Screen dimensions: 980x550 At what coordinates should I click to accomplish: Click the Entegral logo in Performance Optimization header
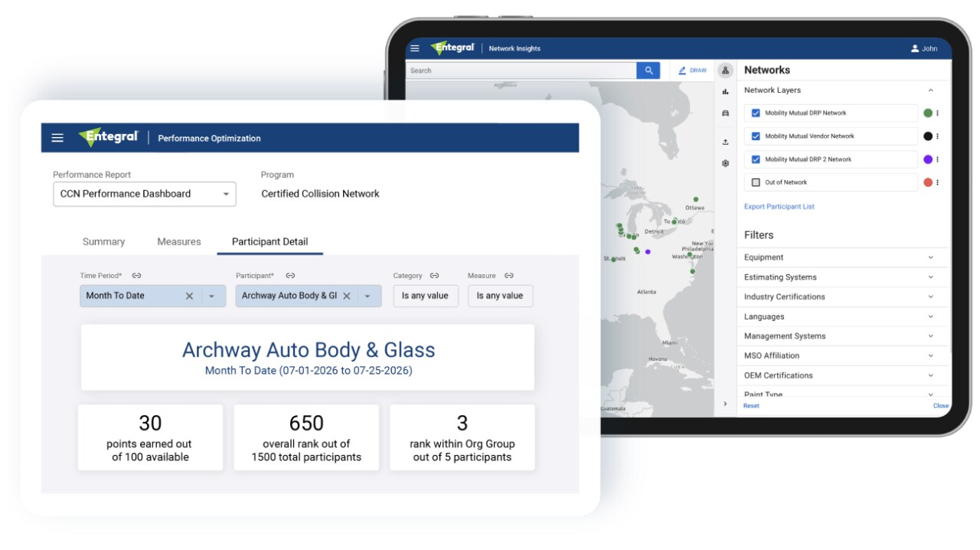pyautogui.click(x=108, y=137)
